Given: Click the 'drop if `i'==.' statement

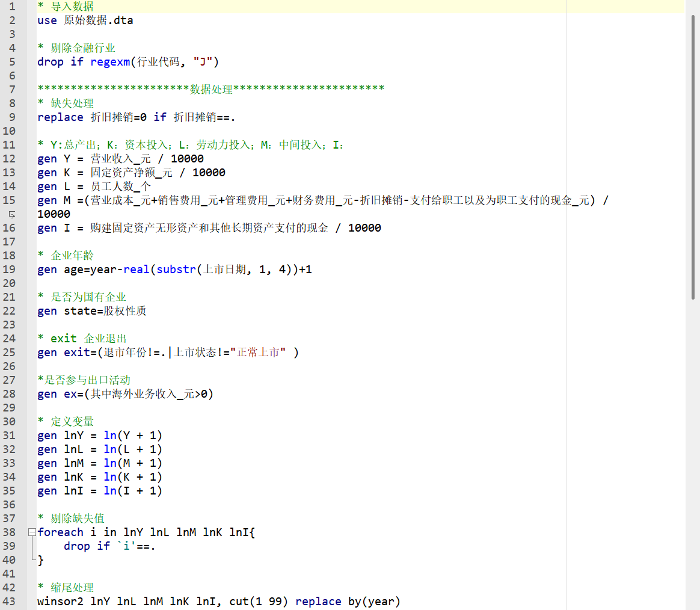Looking at the screenshot, I should (109, 546).
